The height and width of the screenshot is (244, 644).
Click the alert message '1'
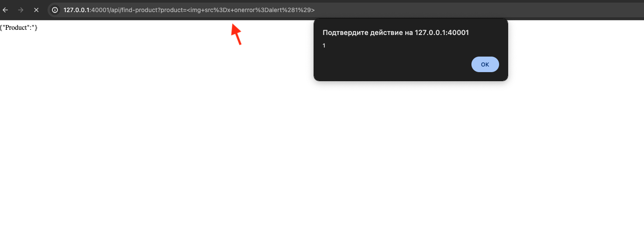tap(324, 45)
